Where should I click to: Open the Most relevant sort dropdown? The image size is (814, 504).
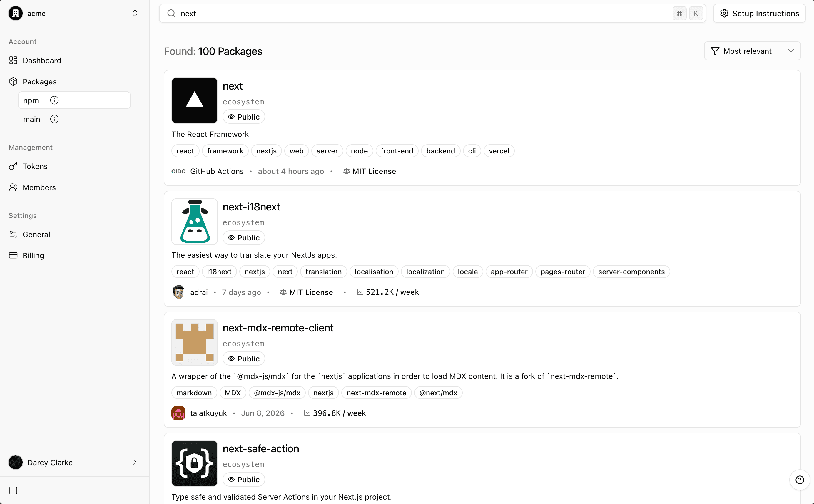coord(752,51)
